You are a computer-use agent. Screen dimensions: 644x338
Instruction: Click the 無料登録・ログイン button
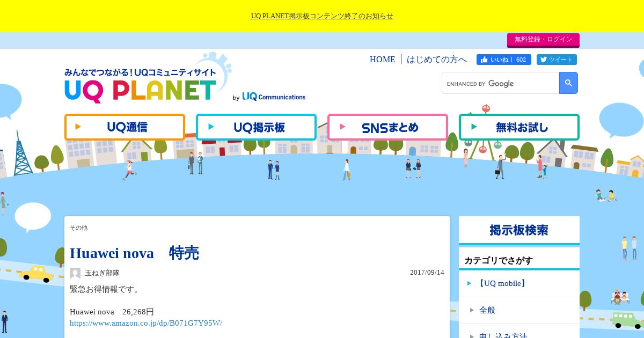pos(543,40)
